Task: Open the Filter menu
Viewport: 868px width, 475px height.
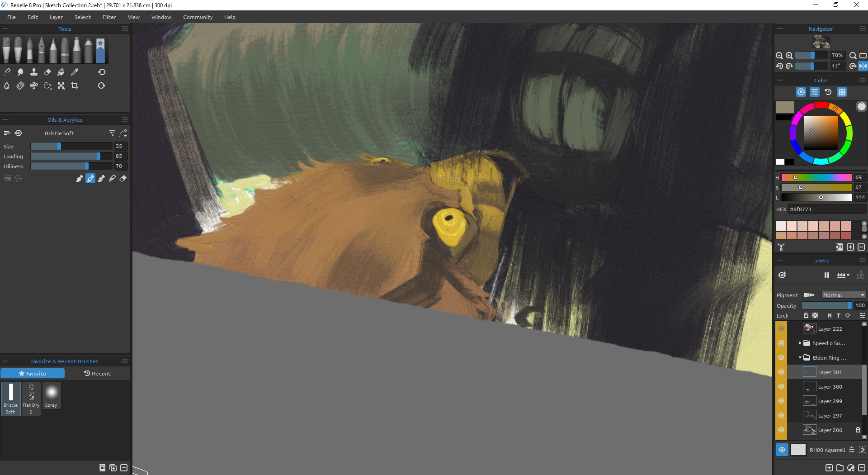Action: click(109, 17)
